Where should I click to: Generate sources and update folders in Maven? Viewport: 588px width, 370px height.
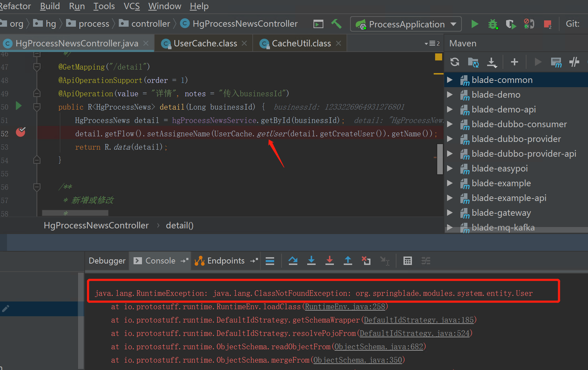(x=473, y=62)
